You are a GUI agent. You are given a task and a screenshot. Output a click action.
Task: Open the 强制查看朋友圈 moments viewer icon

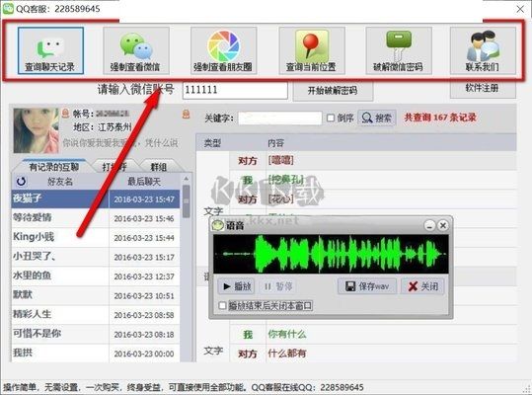(223, 50)
